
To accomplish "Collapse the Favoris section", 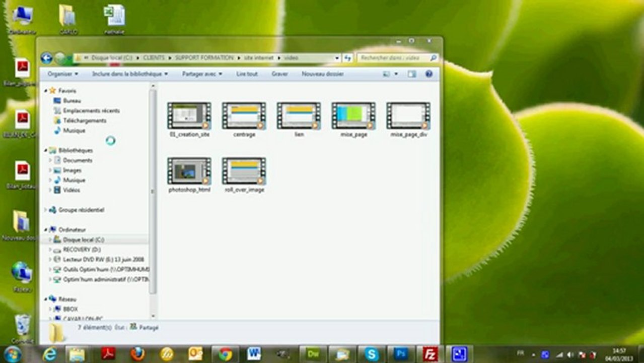I will (46, 91).
